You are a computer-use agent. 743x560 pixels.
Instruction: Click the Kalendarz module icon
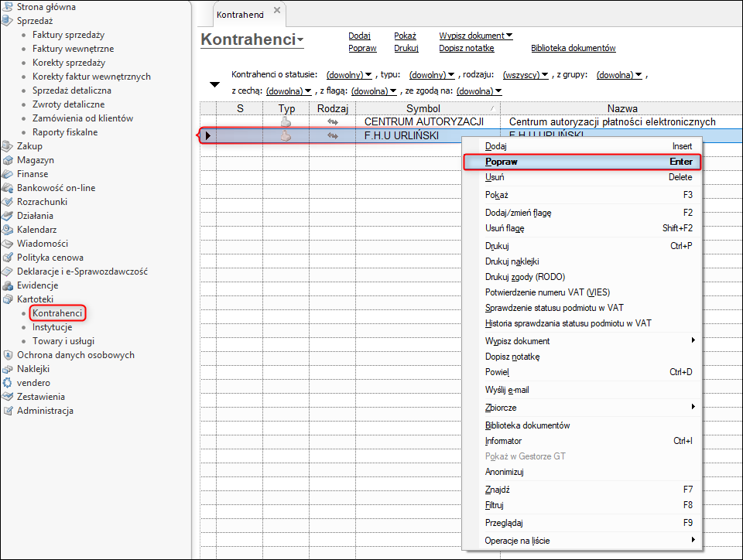(x=8, y=230)
